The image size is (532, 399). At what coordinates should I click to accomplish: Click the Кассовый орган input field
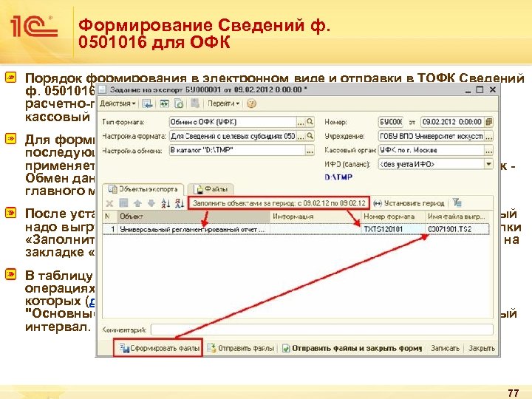click(x=432, y=151)
